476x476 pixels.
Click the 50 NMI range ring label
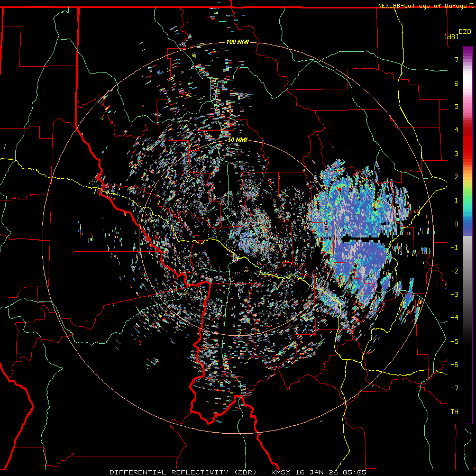237,140
